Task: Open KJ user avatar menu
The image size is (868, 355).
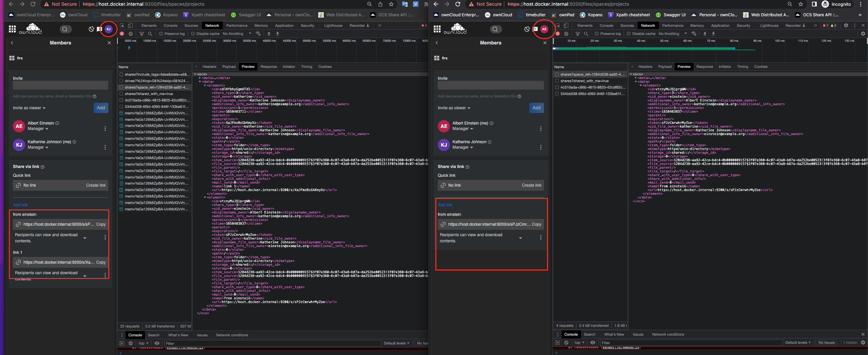Action: click(x=109, y=29)
